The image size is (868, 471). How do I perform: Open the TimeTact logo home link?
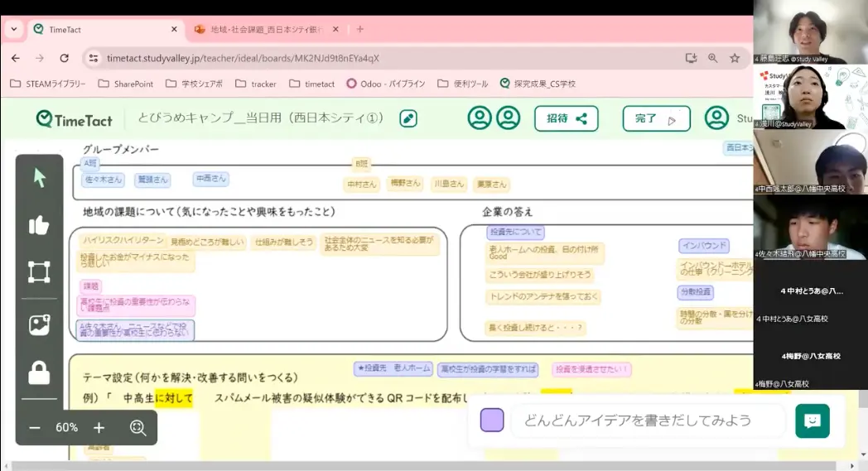coord(75,120)
